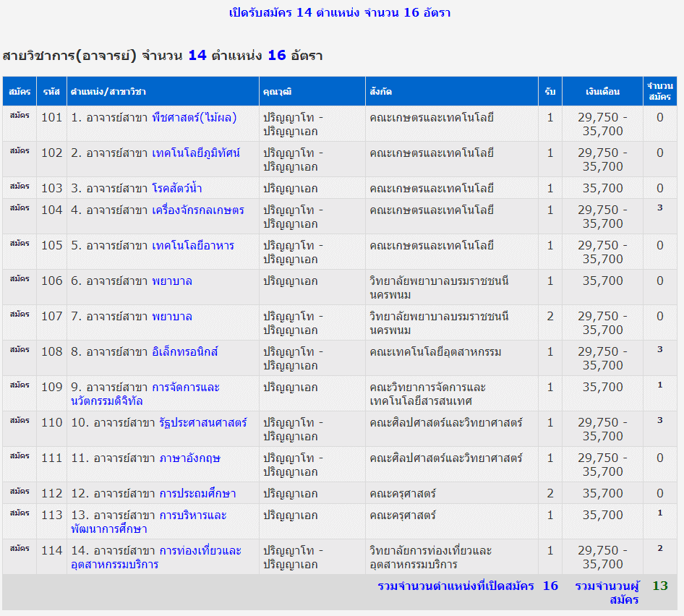684x616 pixels.
Task: Click the เงินเดือน column header
Action: tap(602, 92)
